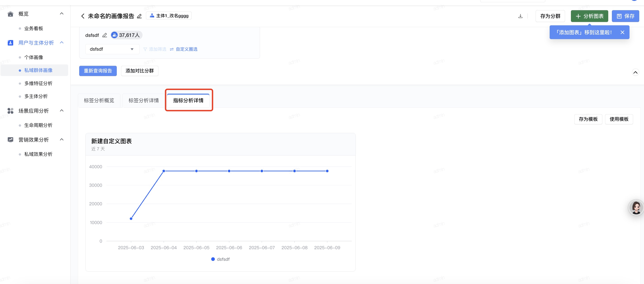The image size is (644, 284).
Task: Click pencil icon next to dsfsdf group name
Action: click(x=105, y=35)
